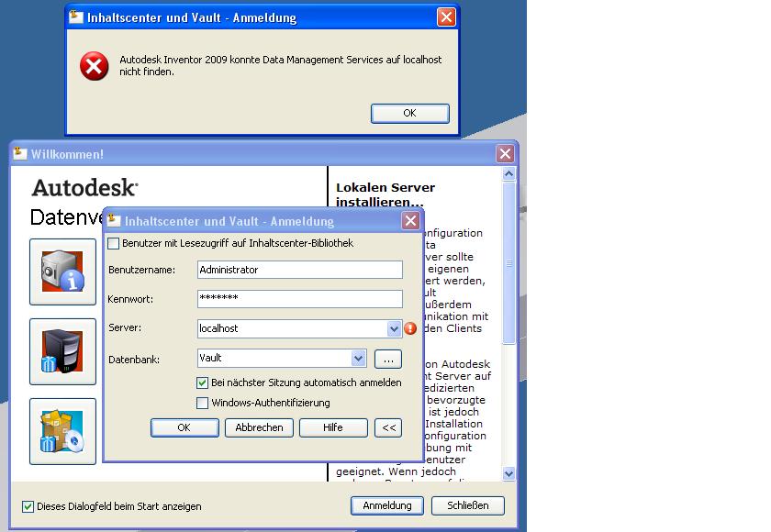Click title icon of error message dialog
The width and height of the screenshot is (771, 532).
76,17
